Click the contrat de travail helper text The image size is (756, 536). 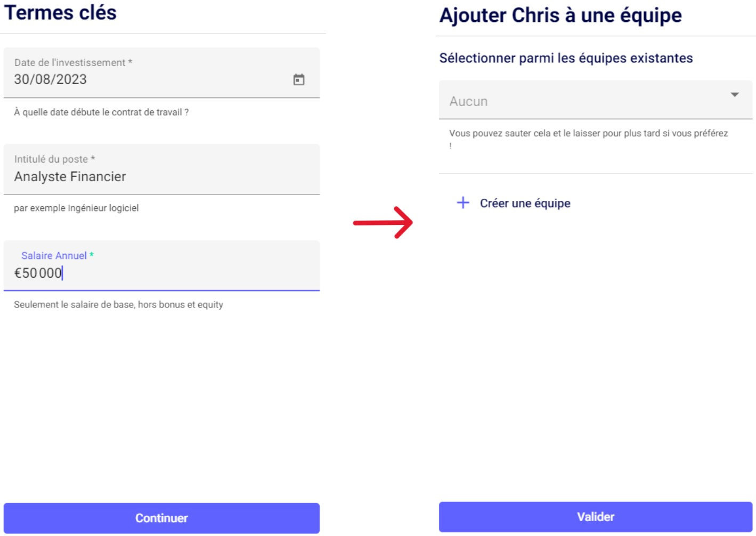tap(101, 112)
